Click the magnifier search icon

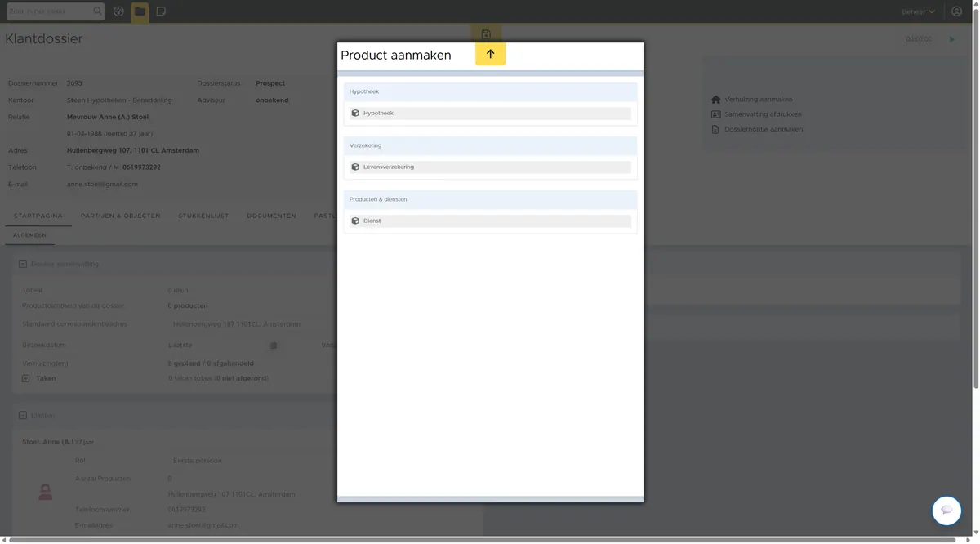click(x=98, y=11)
